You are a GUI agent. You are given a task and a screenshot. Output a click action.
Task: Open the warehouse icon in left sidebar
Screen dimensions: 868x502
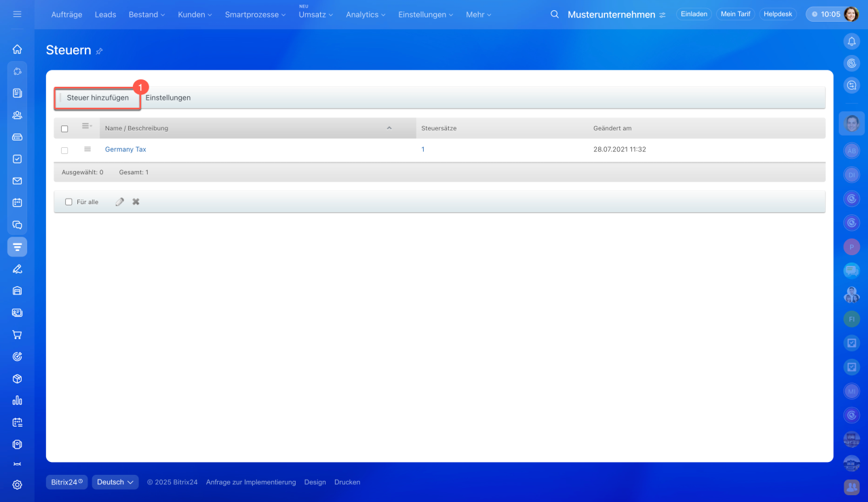pos(17,291)
